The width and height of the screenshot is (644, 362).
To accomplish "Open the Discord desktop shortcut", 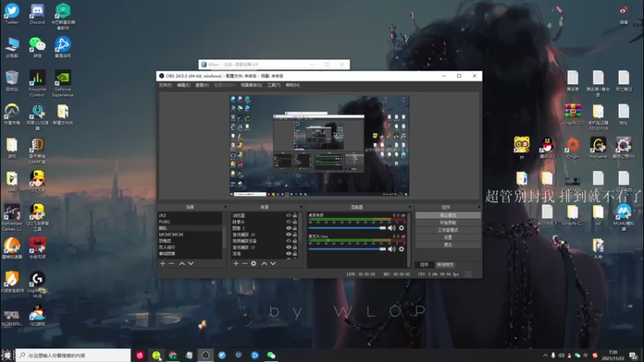I will pyautogui.click(x=37, y=14).
